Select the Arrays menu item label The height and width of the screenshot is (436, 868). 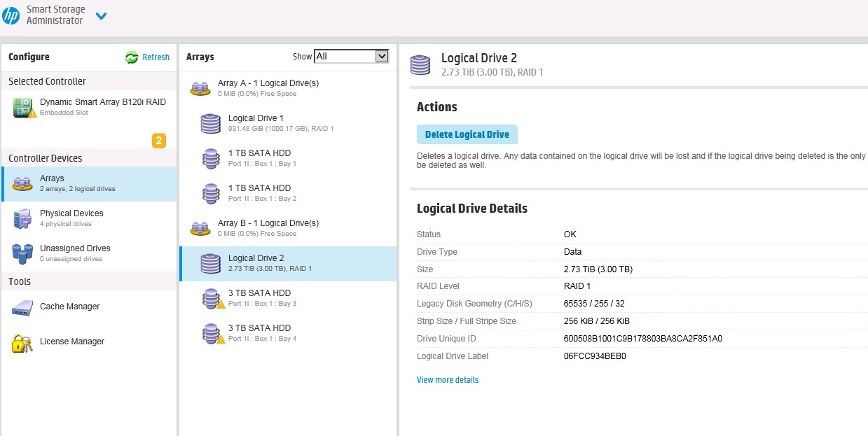(x=52, y=178)
